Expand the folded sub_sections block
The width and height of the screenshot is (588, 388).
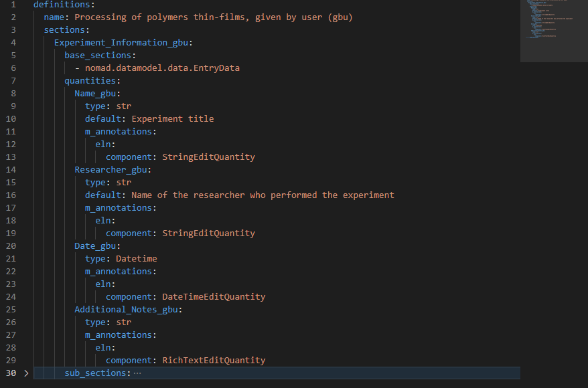[x=26, y=373]
